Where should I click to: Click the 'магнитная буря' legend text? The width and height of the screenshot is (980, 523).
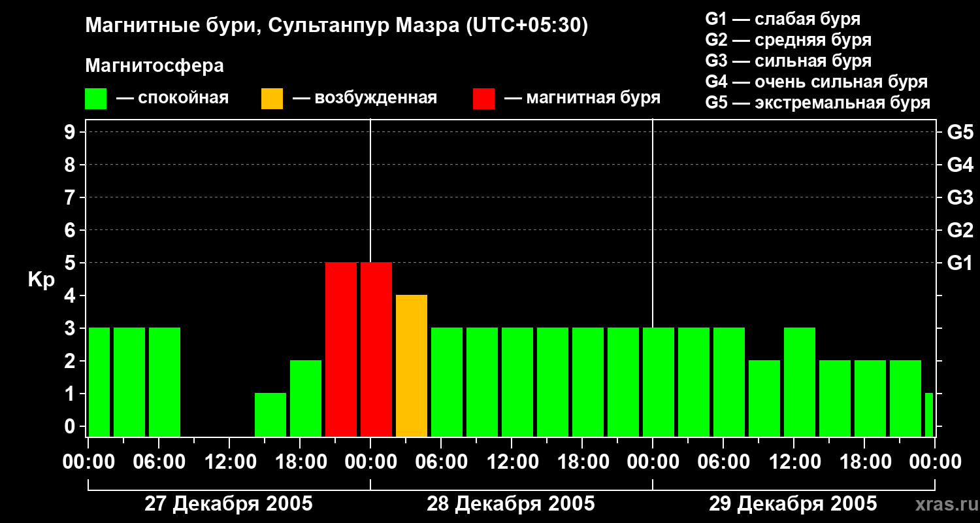(x=593, y=99)
